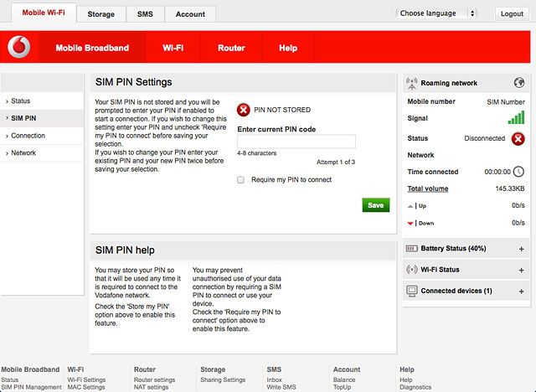536x392 pixels.
Task: Click the Logout button
Action: coord(512,13)
